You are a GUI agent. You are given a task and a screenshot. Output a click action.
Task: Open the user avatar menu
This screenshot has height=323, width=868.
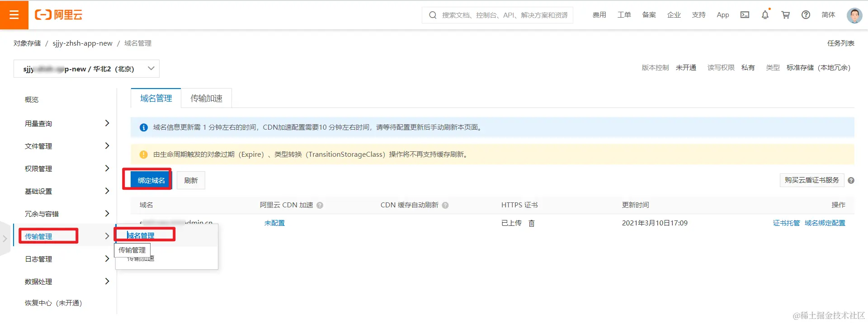coord(854,15)
